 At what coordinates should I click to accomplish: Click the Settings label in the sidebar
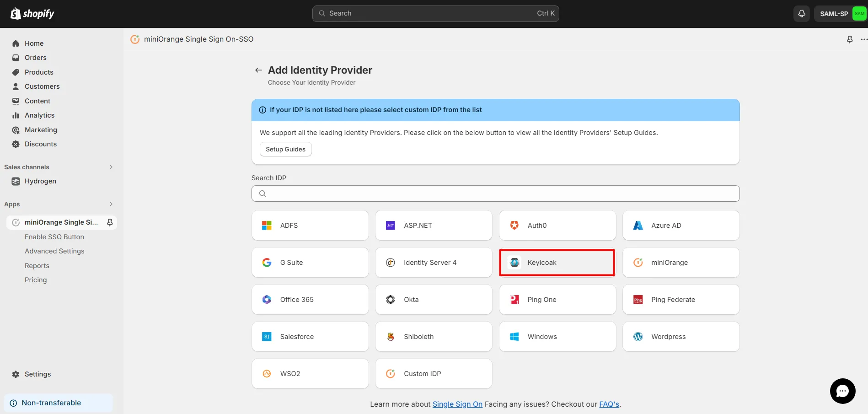click(38, 374)
